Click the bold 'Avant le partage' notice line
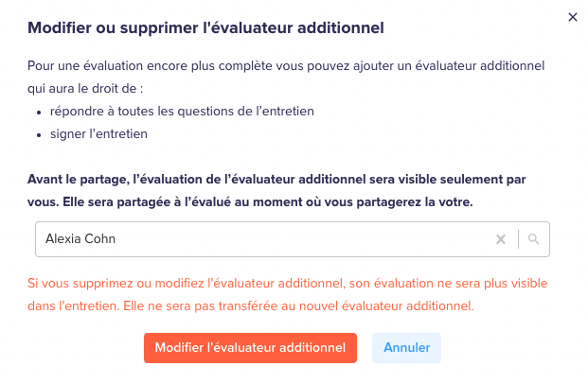 coord(276,180)
